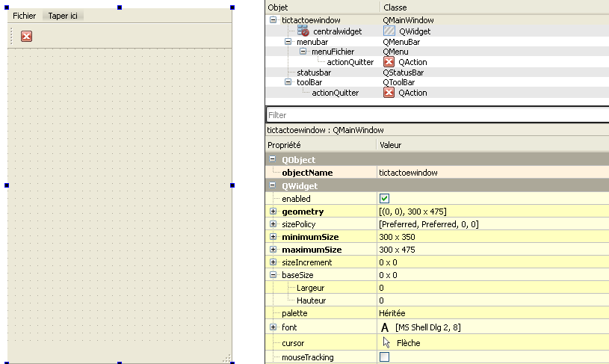Collapse the QObject property group

pos(273,160)
